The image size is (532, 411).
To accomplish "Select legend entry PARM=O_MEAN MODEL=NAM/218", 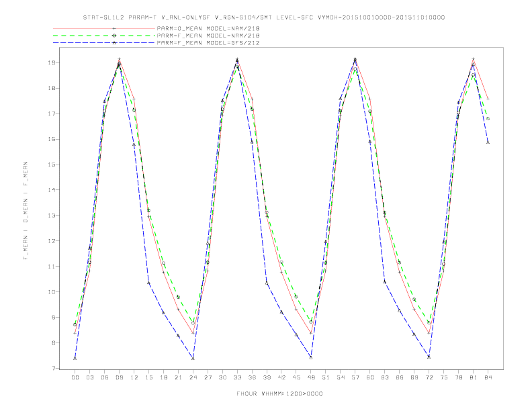I will (x=208, y=28).
